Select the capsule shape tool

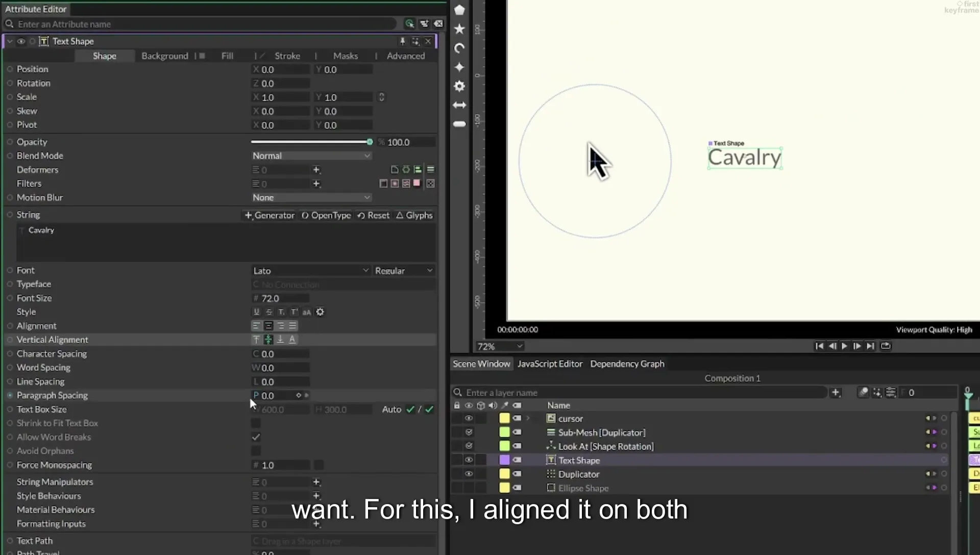(x=459, y=124)
